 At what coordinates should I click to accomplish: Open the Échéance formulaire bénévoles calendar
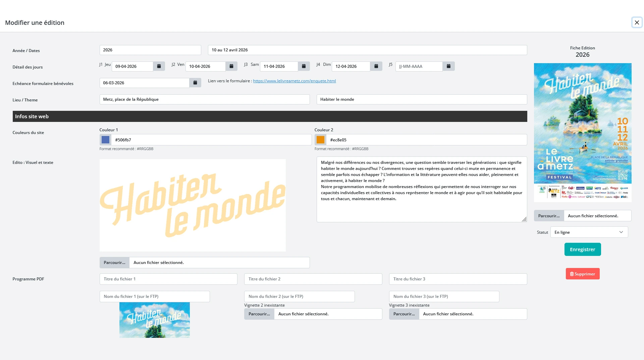195,83
